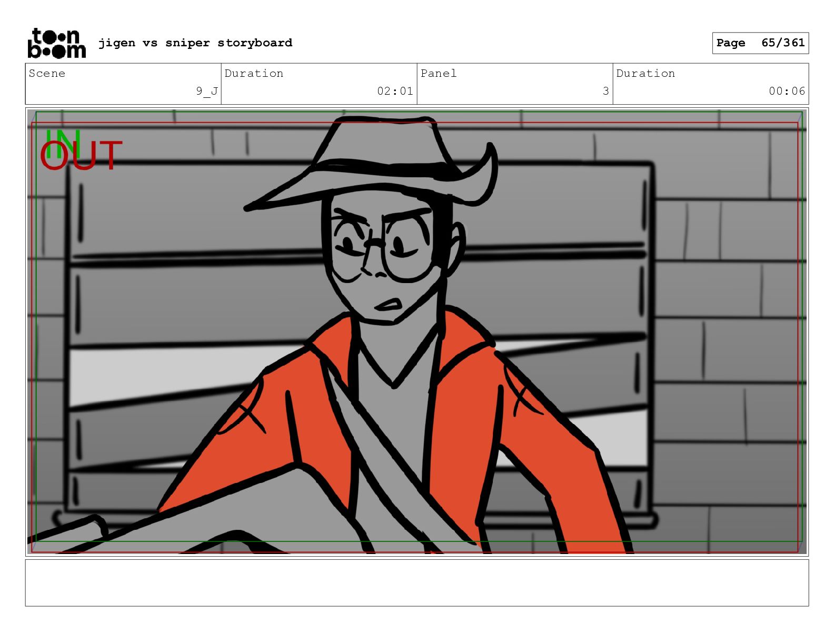Click the scene value '9_J'

pyautogui.click(x=207, y=91)
